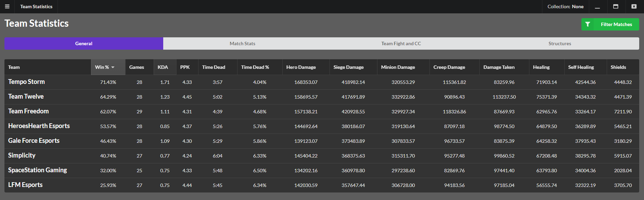Click Team Twelve's damage taken 113237.50

point(504,97)
